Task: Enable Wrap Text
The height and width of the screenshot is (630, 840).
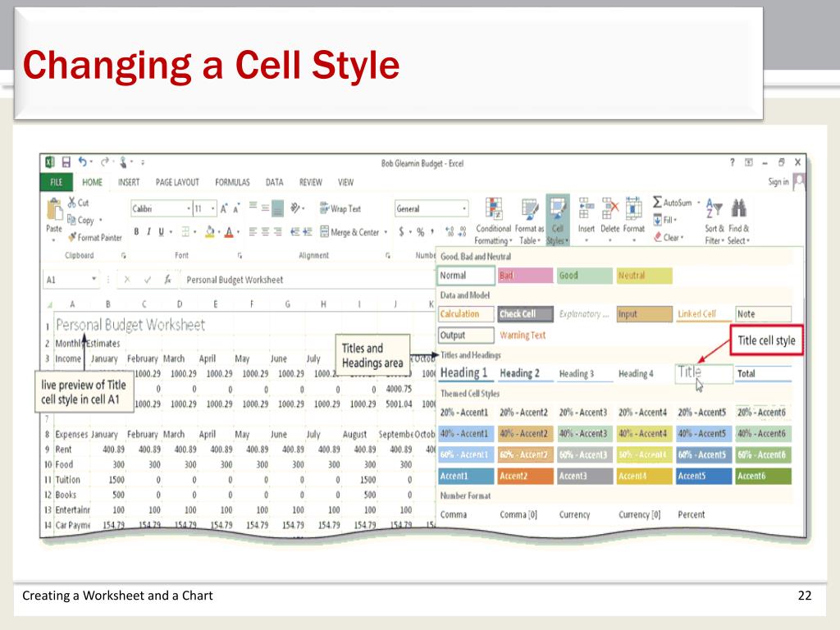Action: click(340, 208)
